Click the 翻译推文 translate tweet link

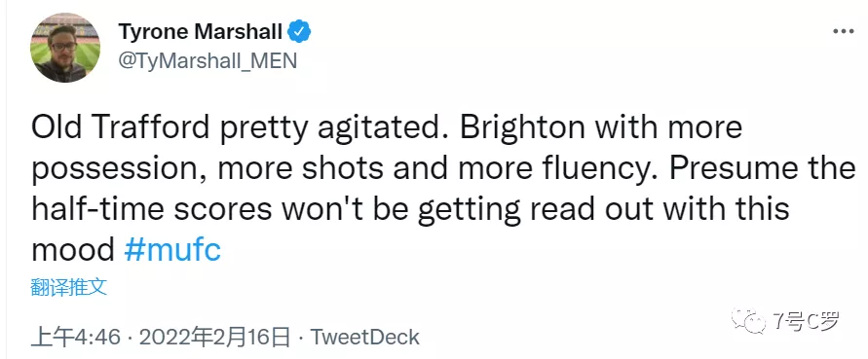[68, 287]
